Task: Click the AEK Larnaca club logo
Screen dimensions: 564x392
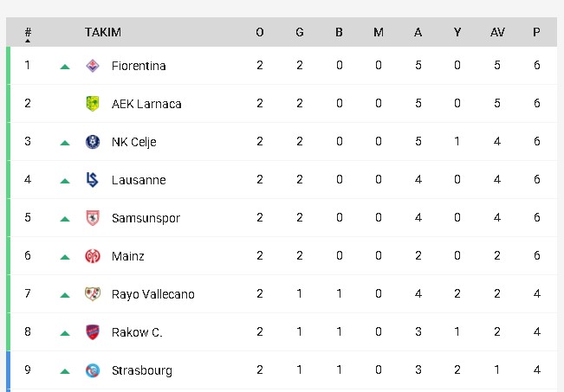Action: tap(93, 104)
